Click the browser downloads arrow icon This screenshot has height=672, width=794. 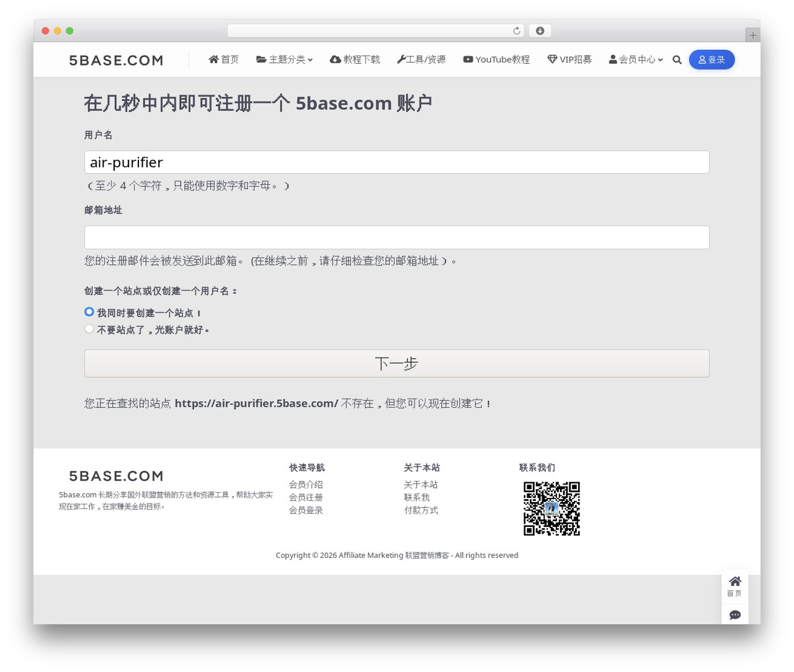click(x=540, y=31)
